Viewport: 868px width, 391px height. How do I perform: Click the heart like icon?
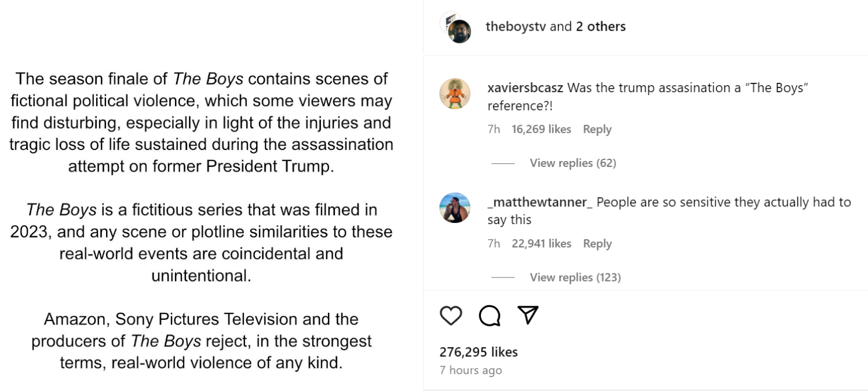tap(451, 316)
